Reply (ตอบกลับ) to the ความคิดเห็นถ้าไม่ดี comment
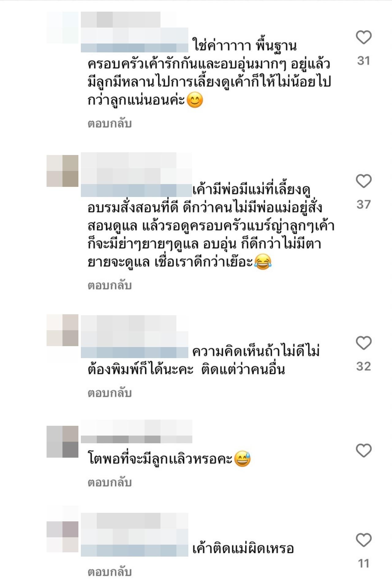Screen dimensions: 392x586 [110, 393]
